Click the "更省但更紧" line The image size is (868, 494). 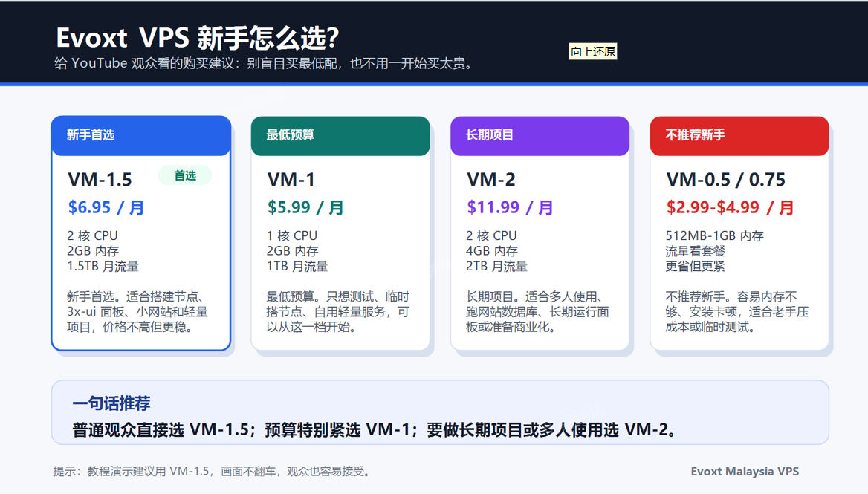pyautogui.click(x=696, y=266)
